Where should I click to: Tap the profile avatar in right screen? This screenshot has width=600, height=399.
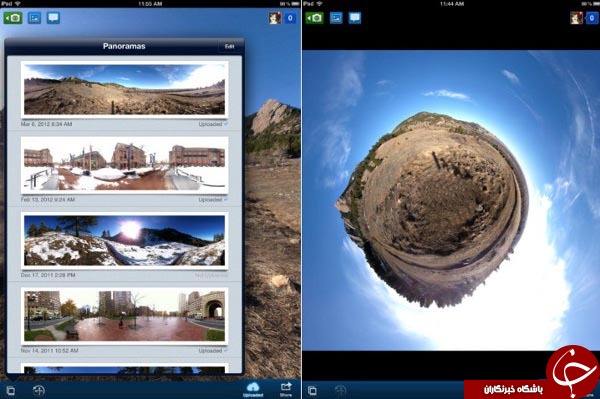577,18
